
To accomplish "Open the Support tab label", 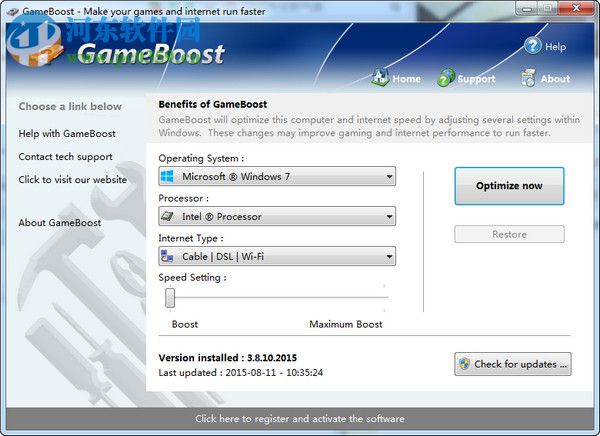I will pyautogui.click(x=476, y=79).
